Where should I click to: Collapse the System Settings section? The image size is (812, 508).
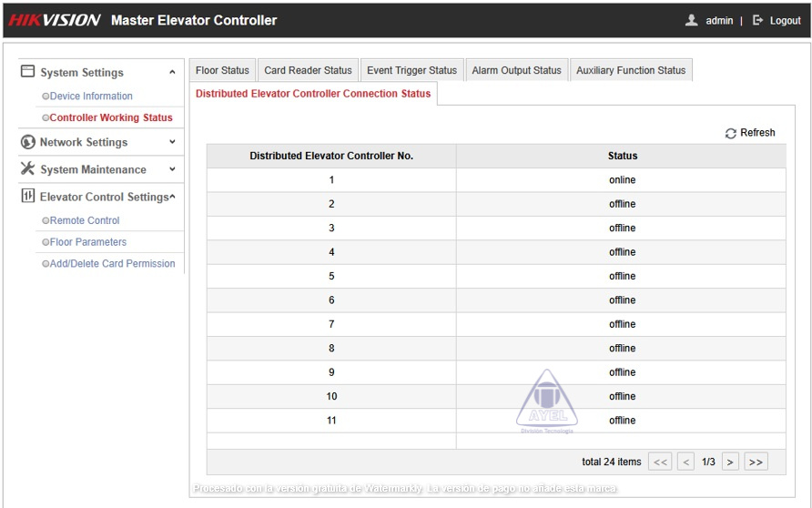[172, 72]
